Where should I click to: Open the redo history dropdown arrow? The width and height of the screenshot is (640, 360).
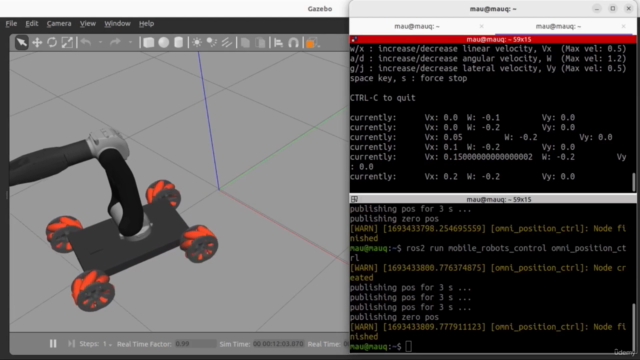[130, 42]
